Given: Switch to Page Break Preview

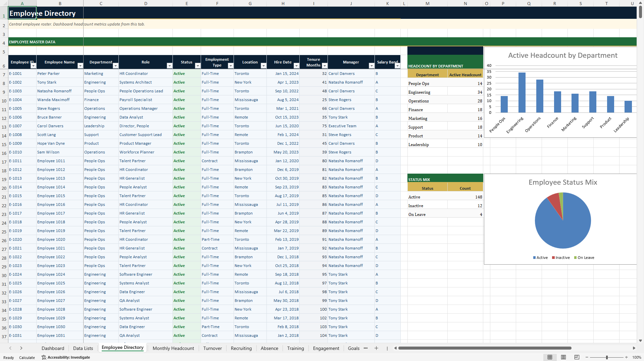Looking at the screenshot, I should (x=577, y=357).
